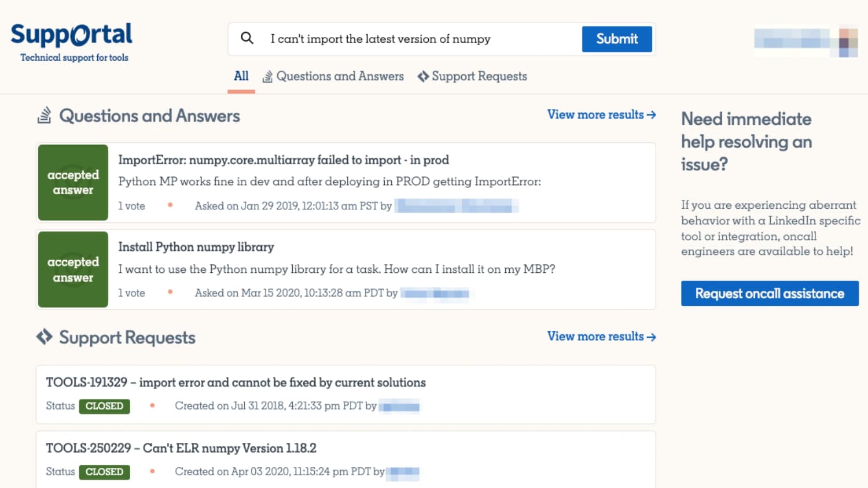Click the accepted answer badge for Install Python numpy
Image resolution: width=868 pixels, height=488 pixels.
coord(73,269)
